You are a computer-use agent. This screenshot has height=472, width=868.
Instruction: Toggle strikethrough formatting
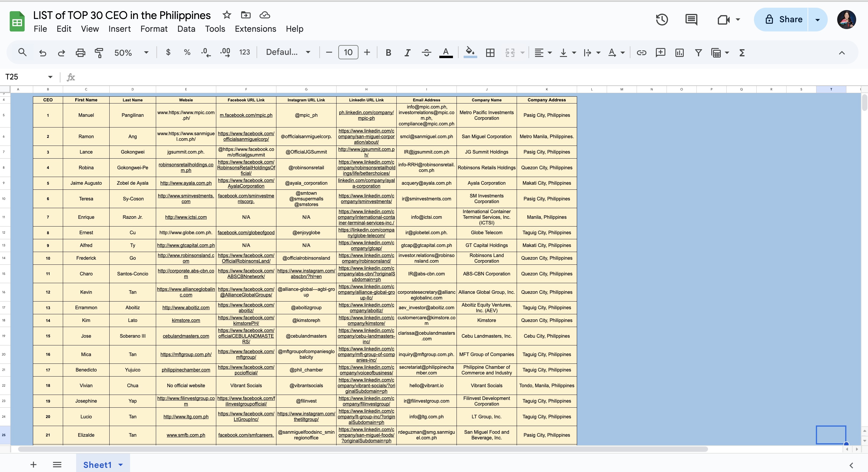(426, 52)
